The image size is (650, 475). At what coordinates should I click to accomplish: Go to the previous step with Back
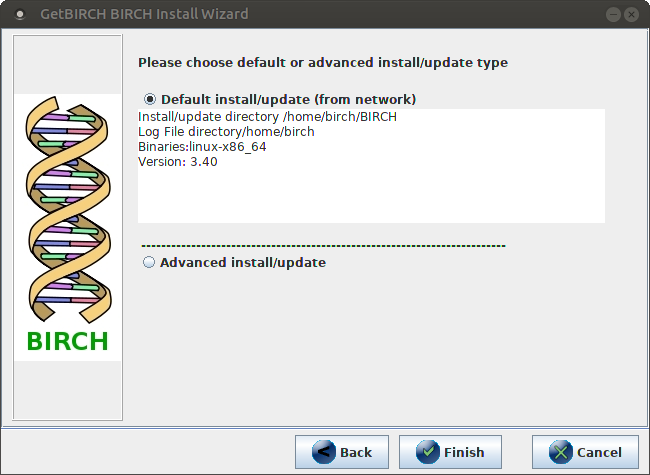pos(342,452)
